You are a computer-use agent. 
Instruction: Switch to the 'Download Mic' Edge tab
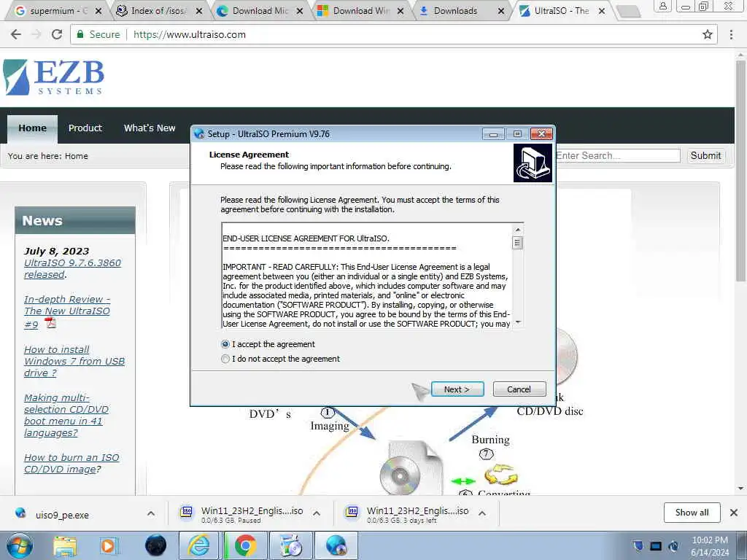(x=260, y=10)
